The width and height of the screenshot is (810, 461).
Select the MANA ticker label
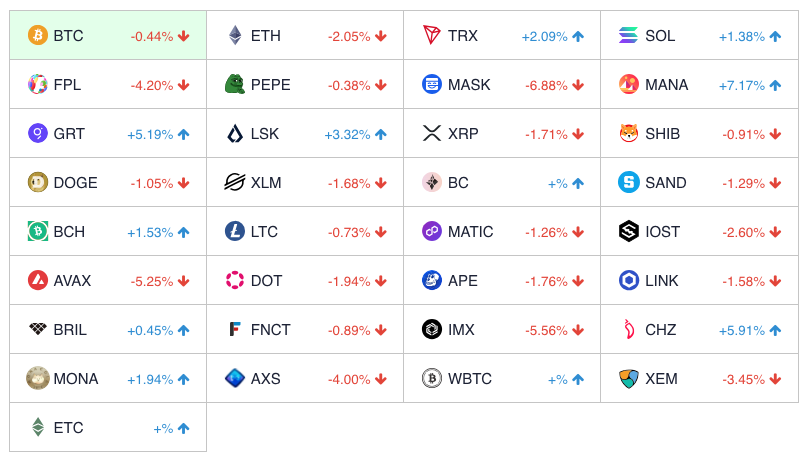667,85
